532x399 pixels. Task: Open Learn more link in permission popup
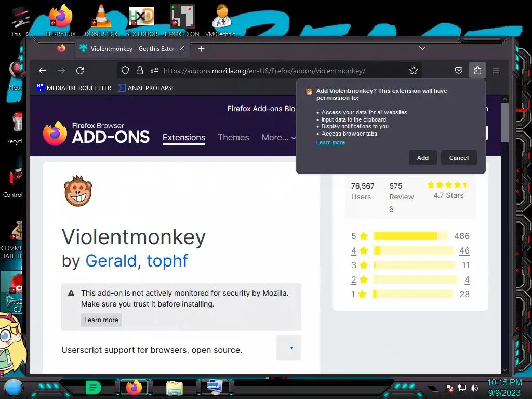click(330, 142)
